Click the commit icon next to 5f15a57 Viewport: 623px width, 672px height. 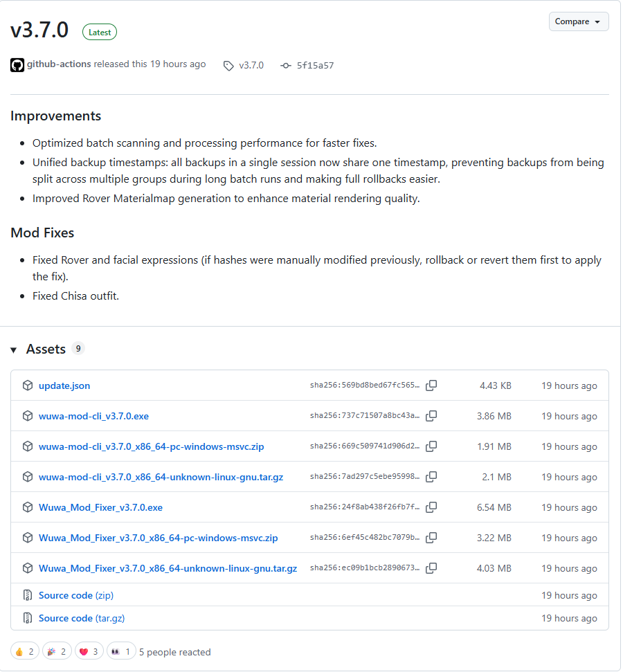point(286,66)
